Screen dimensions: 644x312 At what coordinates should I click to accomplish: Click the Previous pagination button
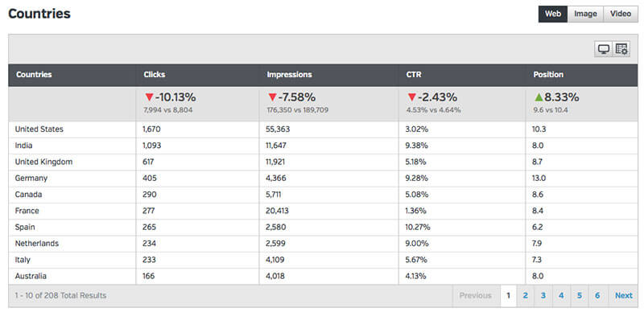475,296
